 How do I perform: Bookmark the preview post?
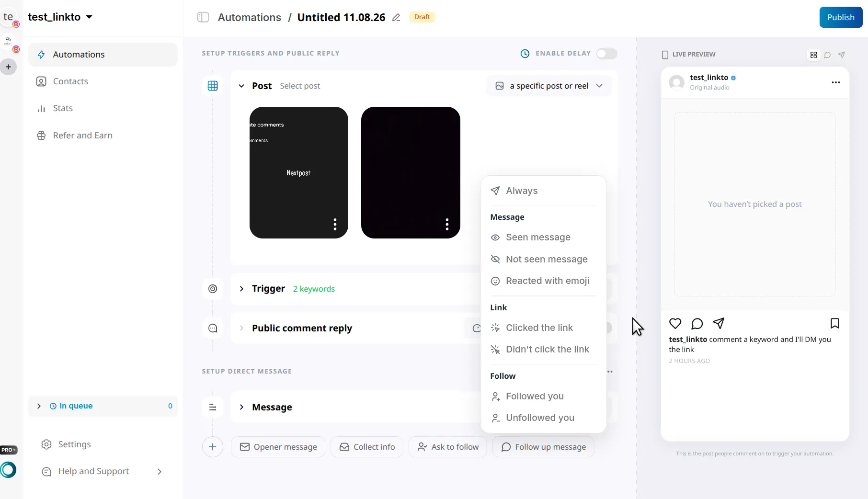tap(835, 323)
